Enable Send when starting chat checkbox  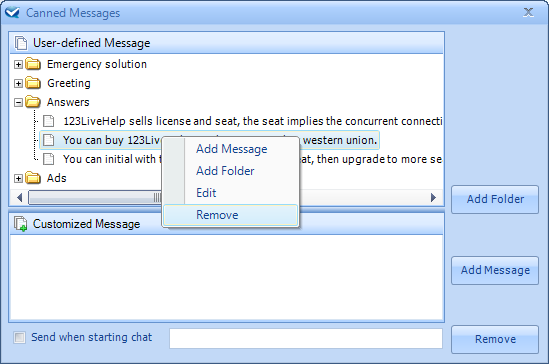click(x=19, y=337)
